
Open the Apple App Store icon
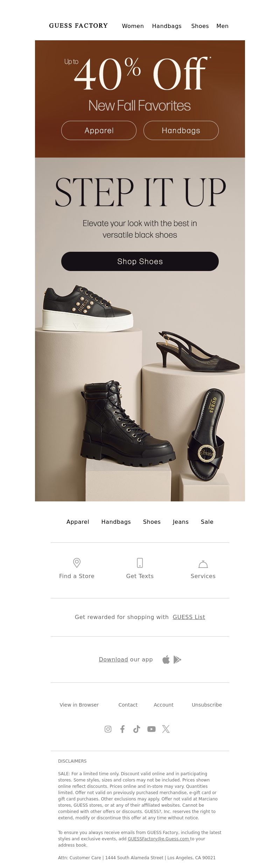click(166, 660)
